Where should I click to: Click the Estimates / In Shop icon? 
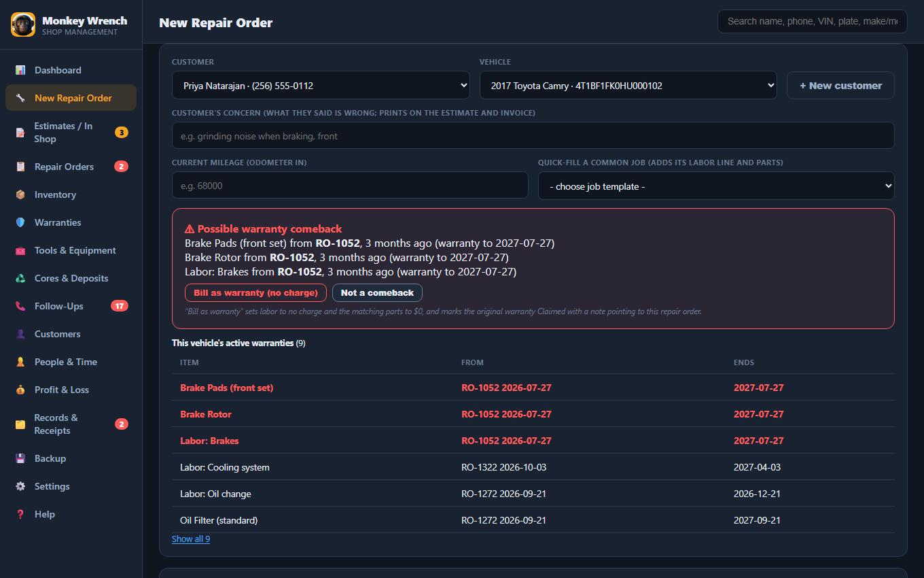click(20, 133)
